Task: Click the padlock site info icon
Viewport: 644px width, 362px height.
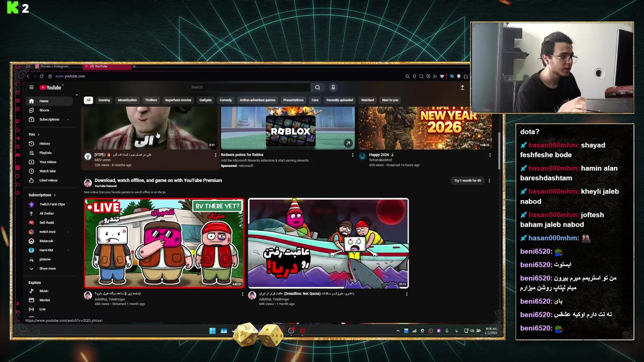Action: pos(50,76)
